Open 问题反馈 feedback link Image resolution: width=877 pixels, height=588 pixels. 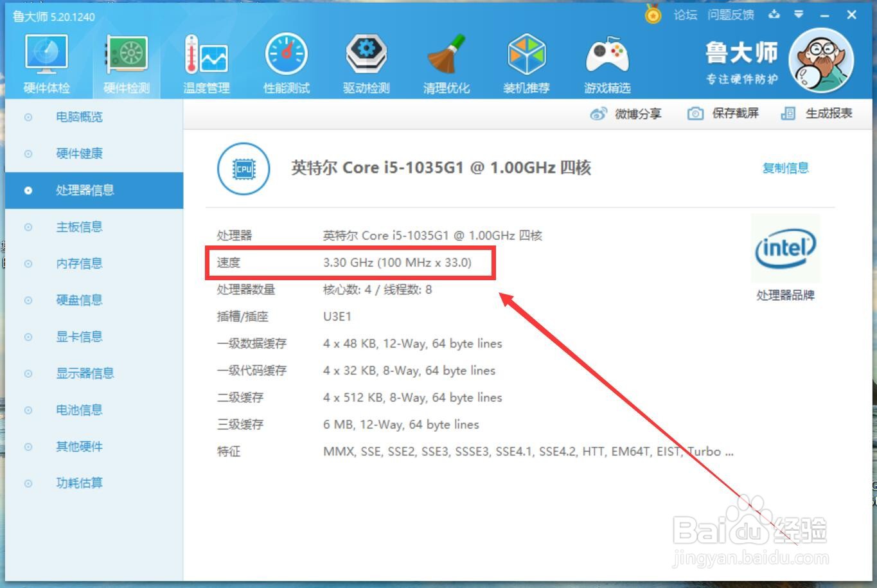[x=731, y=15]
